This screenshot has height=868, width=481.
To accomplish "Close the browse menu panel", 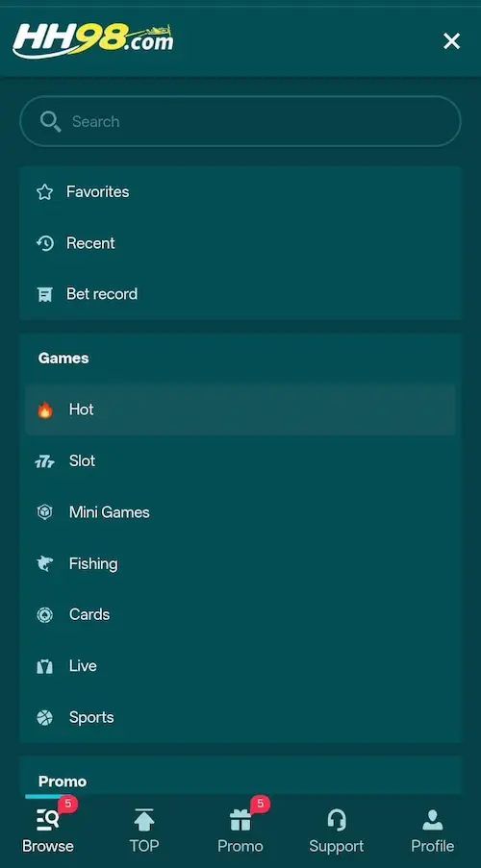I will tap(451, 41).
